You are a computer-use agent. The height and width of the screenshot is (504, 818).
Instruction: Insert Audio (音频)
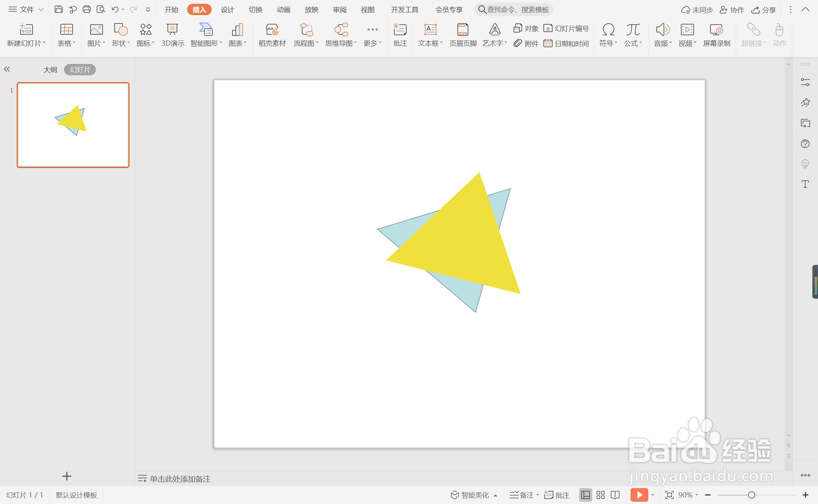pyautogui.click(x=663, y=35)
